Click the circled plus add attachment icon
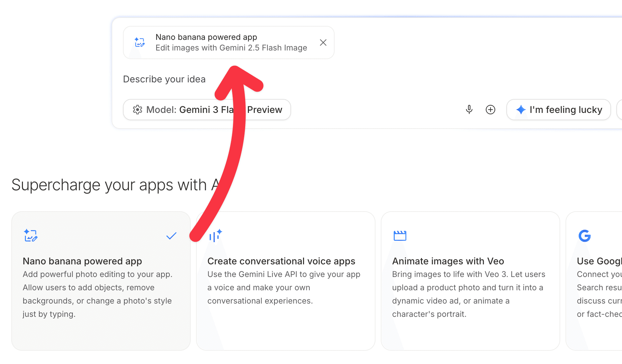The width and height of the screenshot is (622, 364). coord(490,110)
